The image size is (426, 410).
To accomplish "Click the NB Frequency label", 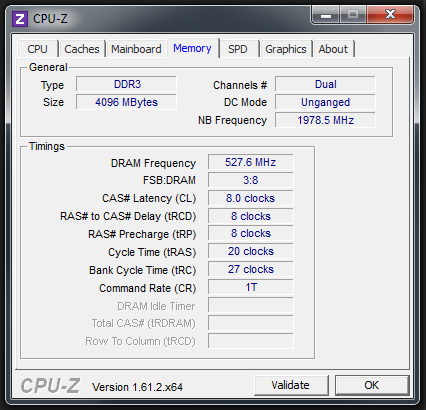I will (232, 120).
